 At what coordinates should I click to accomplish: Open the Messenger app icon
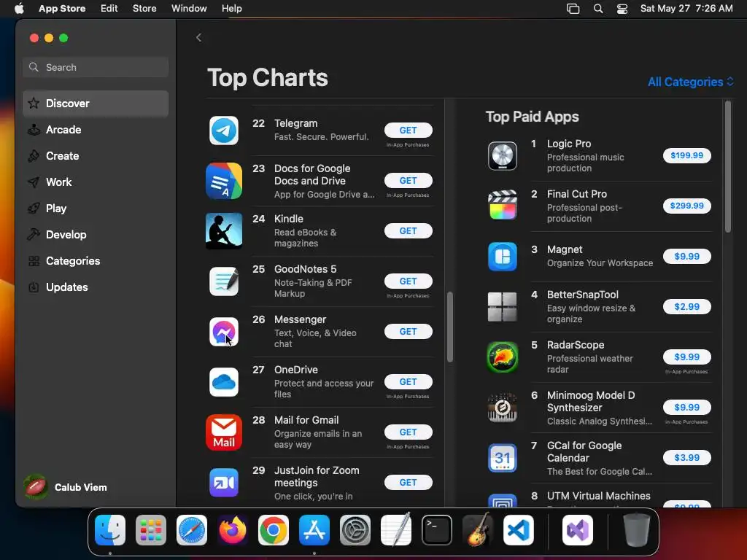tap(224, 332)
